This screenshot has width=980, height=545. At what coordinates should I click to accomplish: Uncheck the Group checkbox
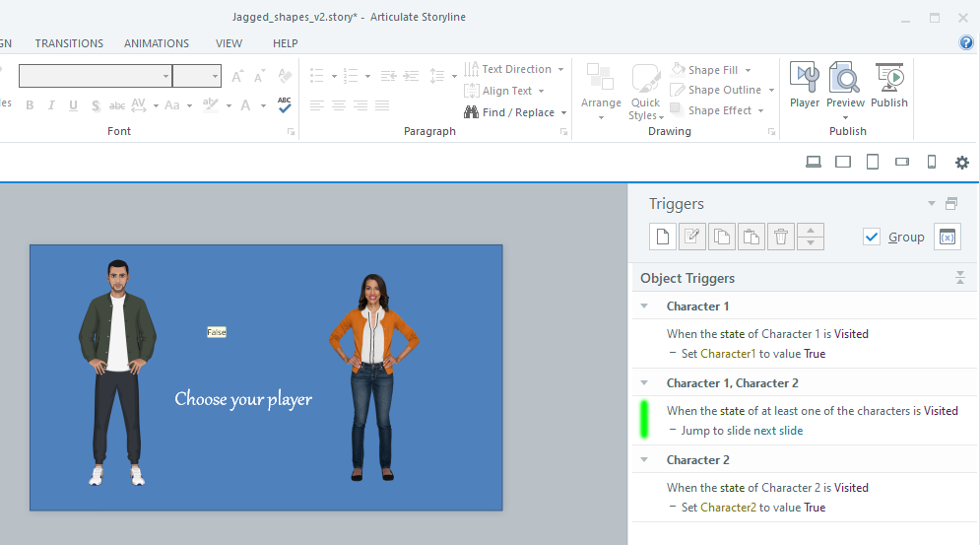871,237
